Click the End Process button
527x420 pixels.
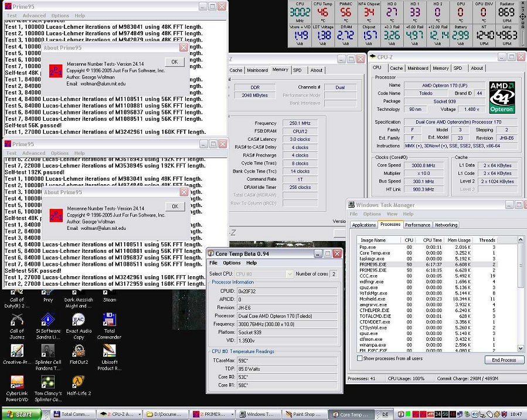(x=504, y=360)
